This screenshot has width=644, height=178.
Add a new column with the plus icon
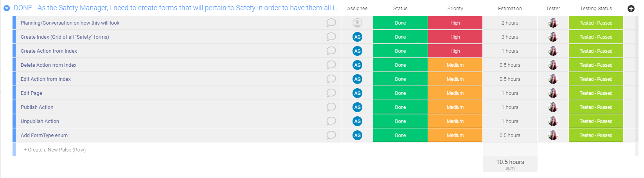click(x=631, y=9)
